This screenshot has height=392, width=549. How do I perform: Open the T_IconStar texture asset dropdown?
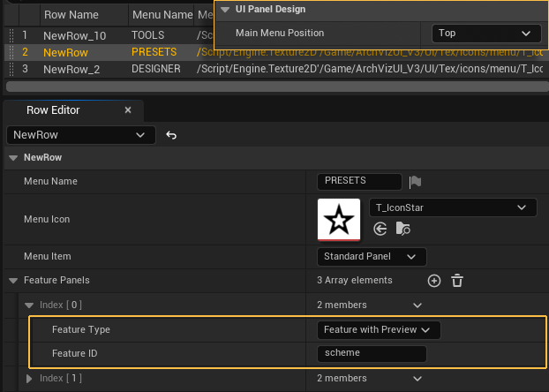point(452,207)
